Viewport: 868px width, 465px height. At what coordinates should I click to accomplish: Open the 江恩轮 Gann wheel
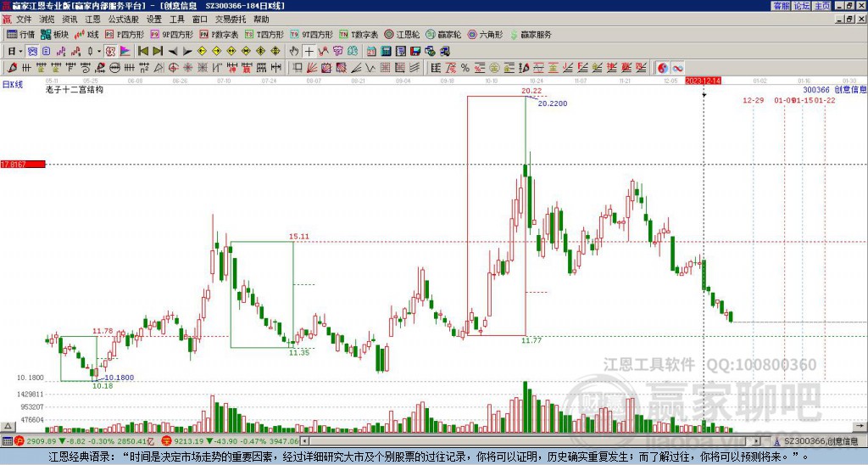click(x=402, y=34)
